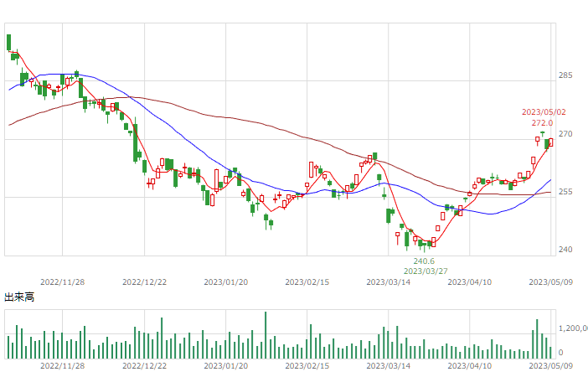Click the 285 price level label

point(565,75)
